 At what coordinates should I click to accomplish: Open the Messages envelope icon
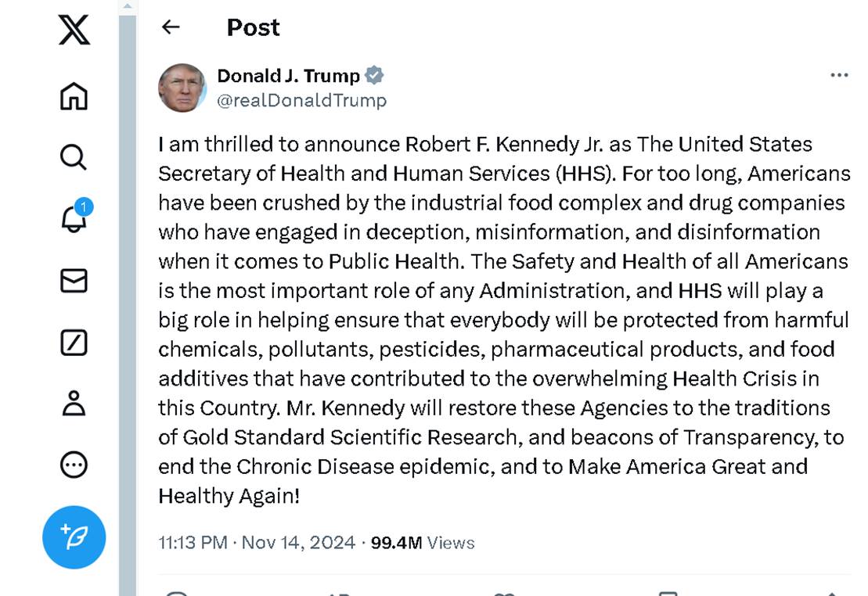[74, 281]
